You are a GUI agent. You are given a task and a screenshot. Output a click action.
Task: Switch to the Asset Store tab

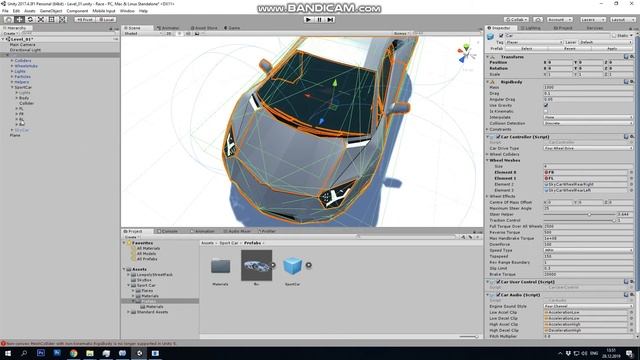[204, 28]
